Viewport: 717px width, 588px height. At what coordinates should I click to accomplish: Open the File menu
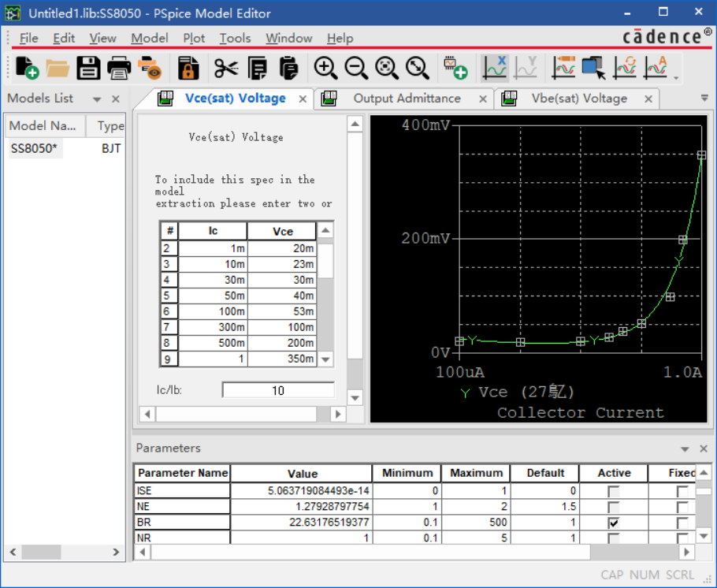pos(29,38)
